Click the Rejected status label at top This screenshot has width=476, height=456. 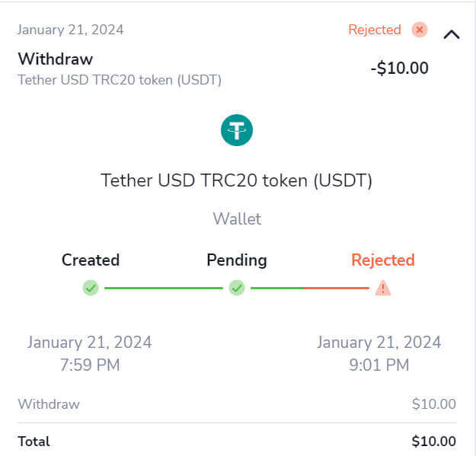(x=374, y=30)
